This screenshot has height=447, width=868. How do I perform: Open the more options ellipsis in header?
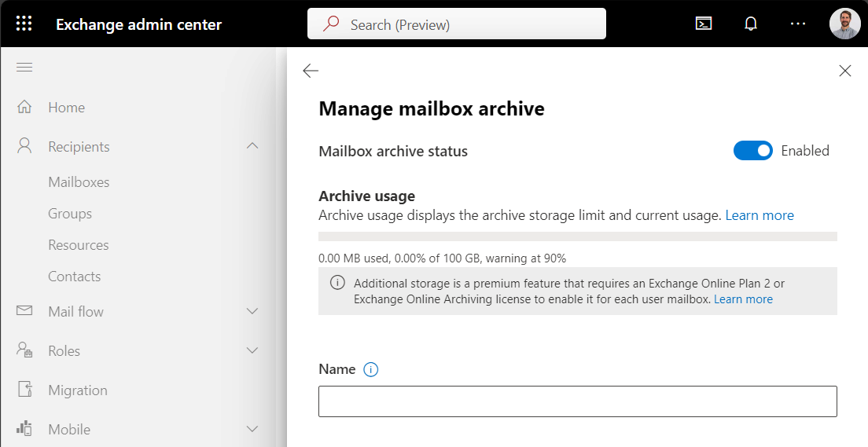(798, 24)
